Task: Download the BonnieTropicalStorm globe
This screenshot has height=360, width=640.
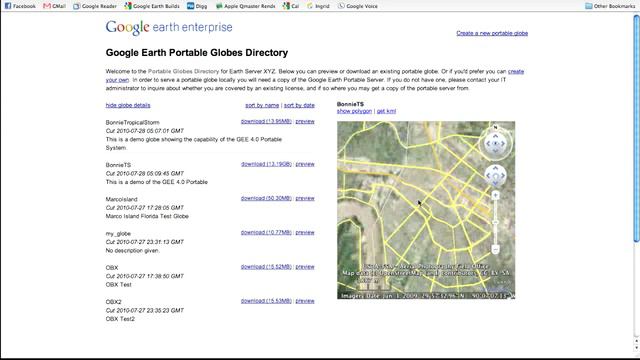Action: pos(266,122)
